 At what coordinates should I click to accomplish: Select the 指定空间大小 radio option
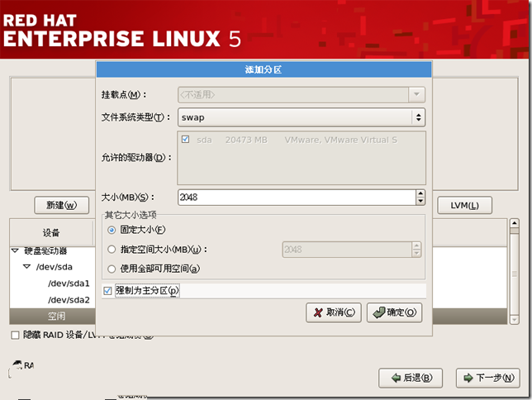coord(112,249)
